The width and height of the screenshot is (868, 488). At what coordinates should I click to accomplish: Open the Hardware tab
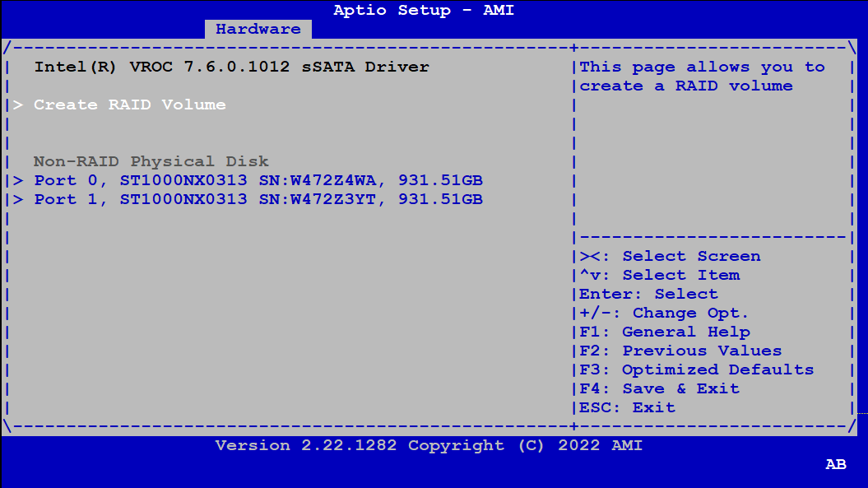(258, 29)
